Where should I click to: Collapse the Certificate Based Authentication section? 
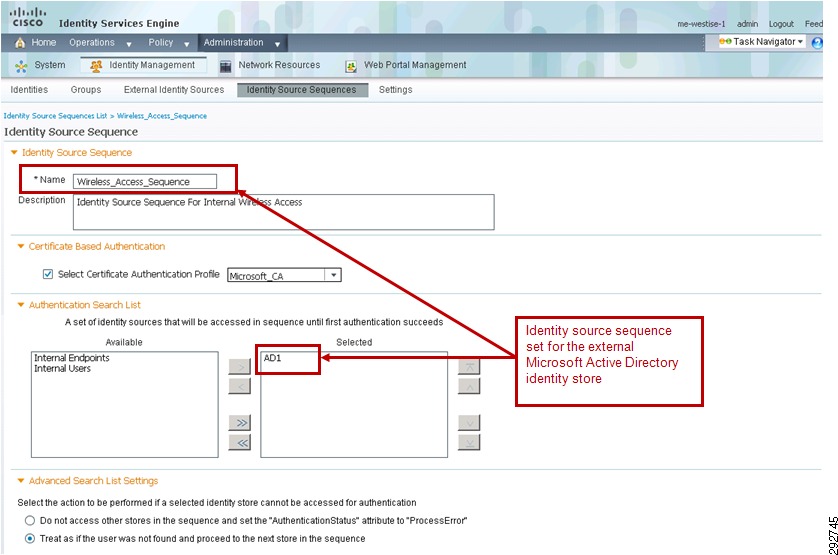tap(21, 246)
